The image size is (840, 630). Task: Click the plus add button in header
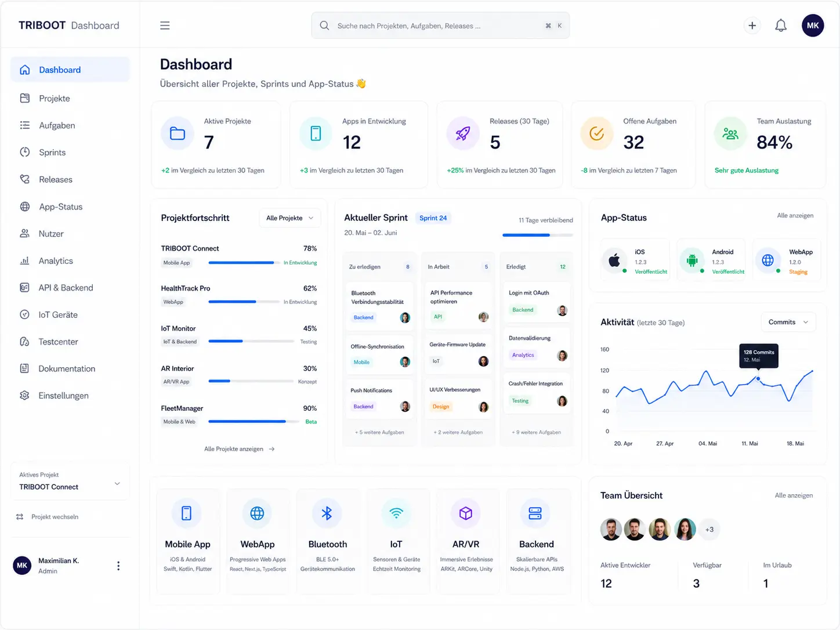click(752, 26)
